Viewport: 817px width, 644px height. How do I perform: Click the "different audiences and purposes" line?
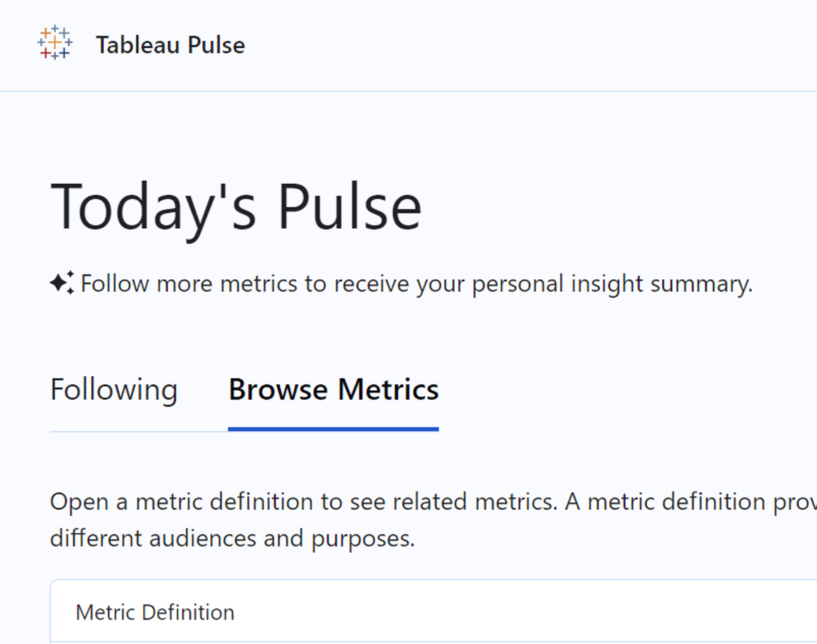[232, 538]
